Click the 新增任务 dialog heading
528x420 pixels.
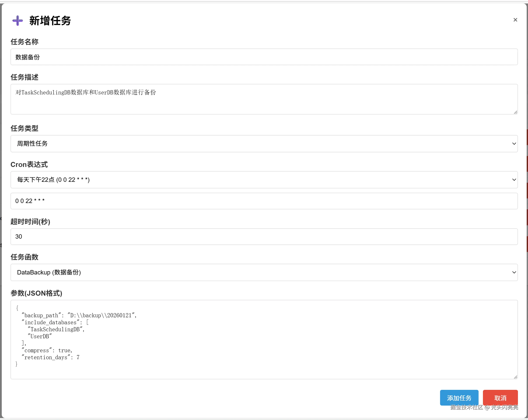[50, 21]
